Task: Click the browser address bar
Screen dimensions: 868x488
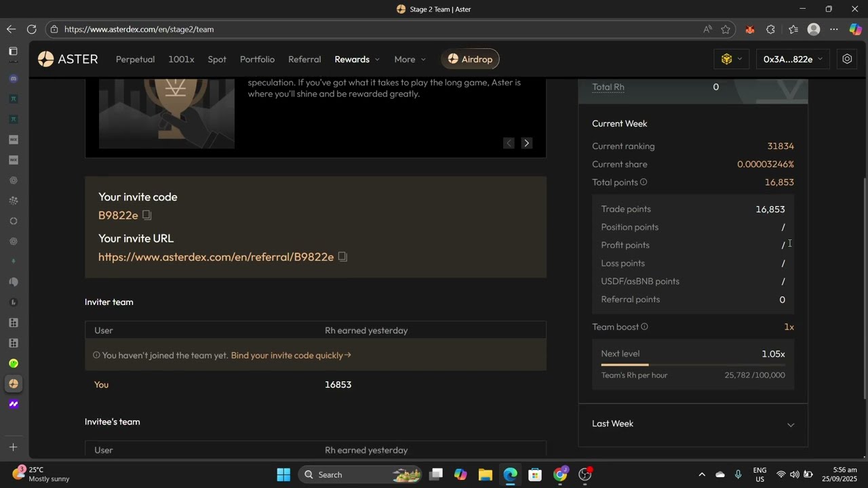Action: (380, 29)
